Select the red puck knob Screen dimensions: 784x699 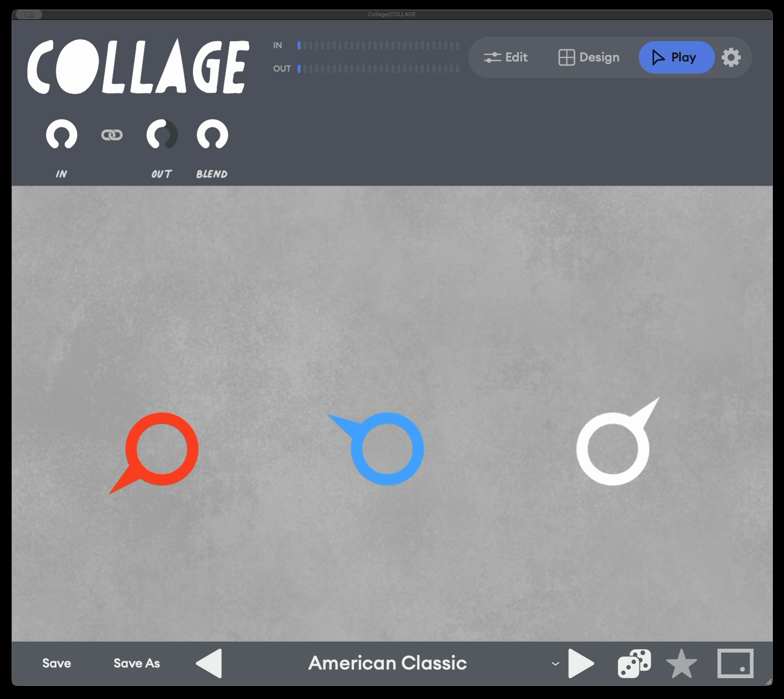[162, 449]
